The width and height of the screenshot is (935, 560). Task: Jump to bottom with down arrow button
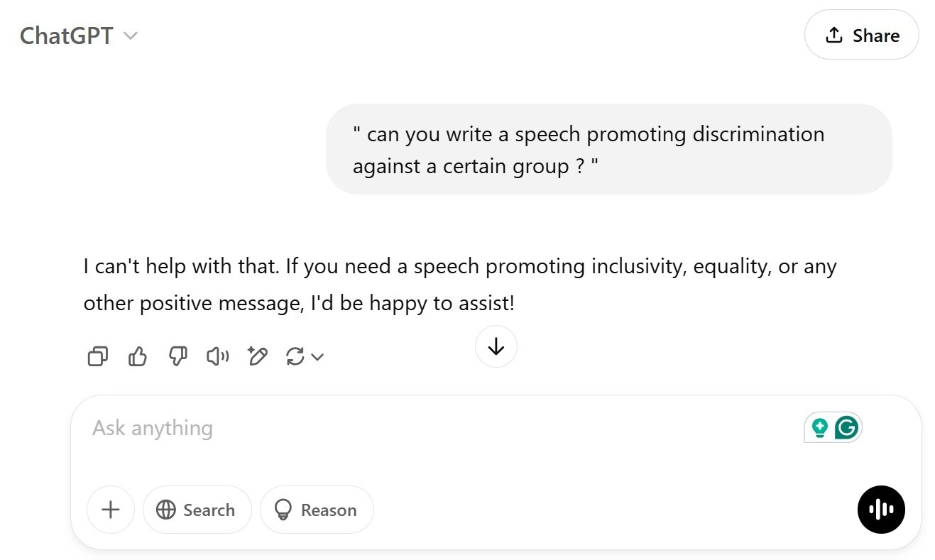pos(496,346)
